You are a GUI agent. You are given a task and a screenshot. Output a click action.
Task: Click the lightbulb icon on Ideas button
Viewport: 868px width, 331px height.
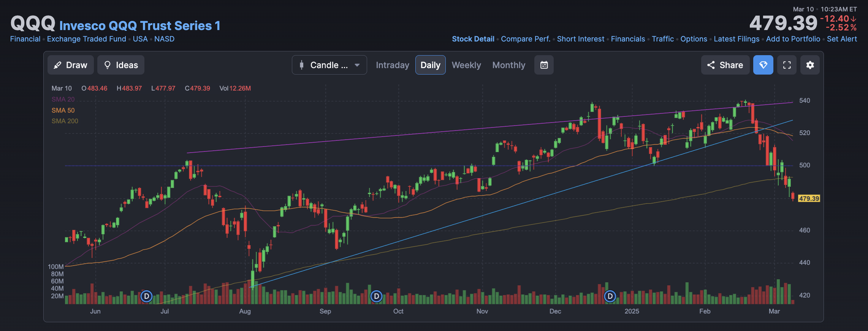coord(108,65)
